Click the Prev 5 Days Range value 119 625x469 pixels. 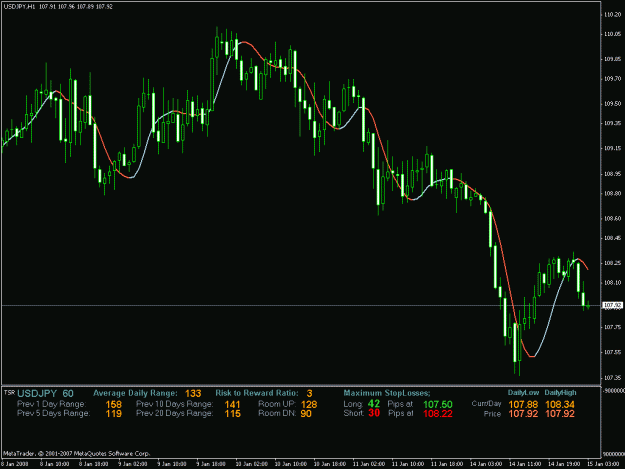click(114, 414)
